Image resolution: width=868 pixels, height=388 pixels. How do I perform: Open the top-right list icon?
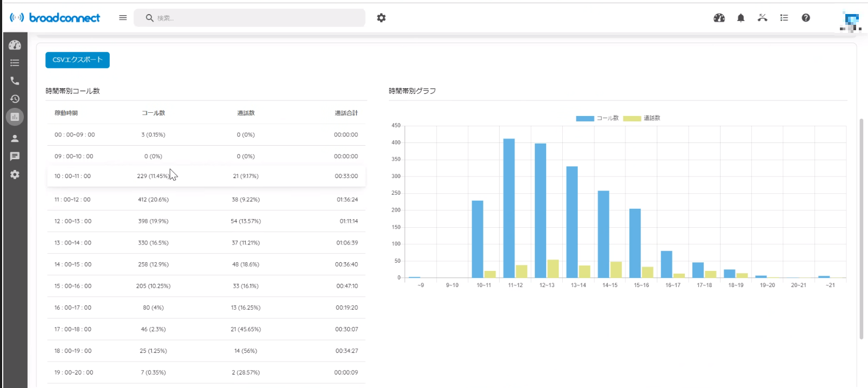784,18
